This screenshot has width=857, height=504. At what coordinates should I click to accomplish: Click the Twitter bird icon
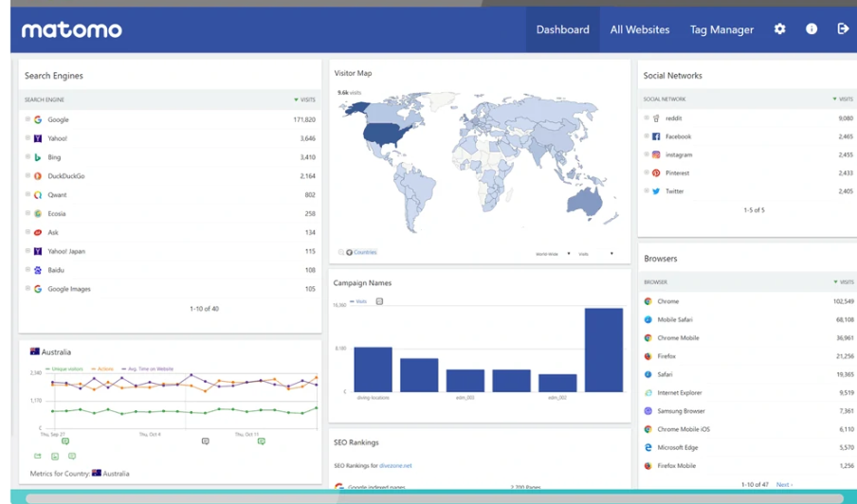click(x=656, y=191)
